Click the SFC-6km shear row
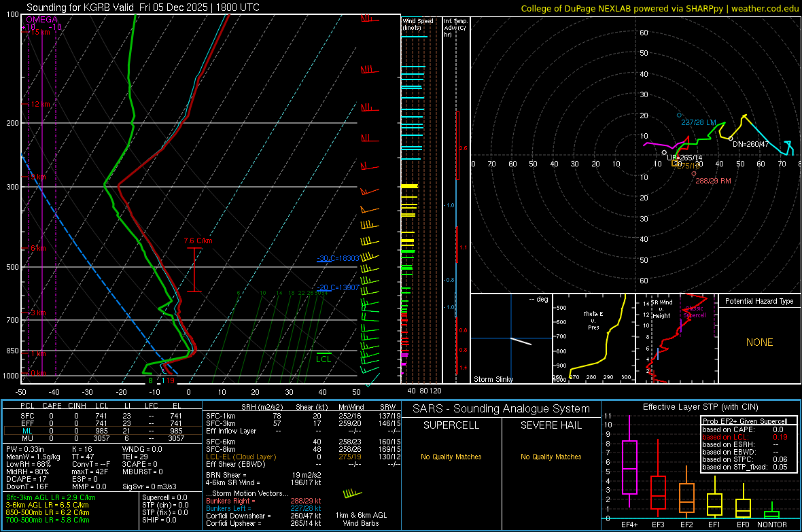This screenshot has height=532, width=802. click(303, 442)
